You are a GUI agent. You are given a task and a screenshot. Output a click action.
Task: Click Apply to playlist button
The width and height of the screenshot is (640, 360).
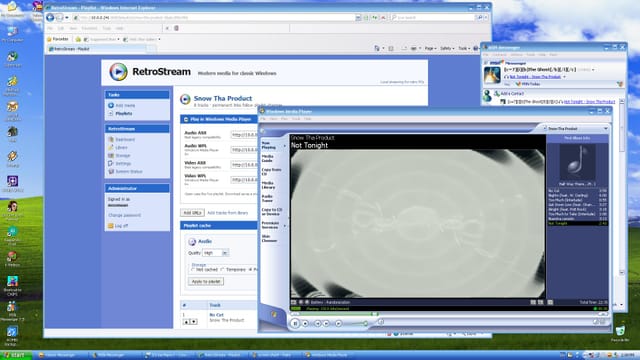click(206, 282)
